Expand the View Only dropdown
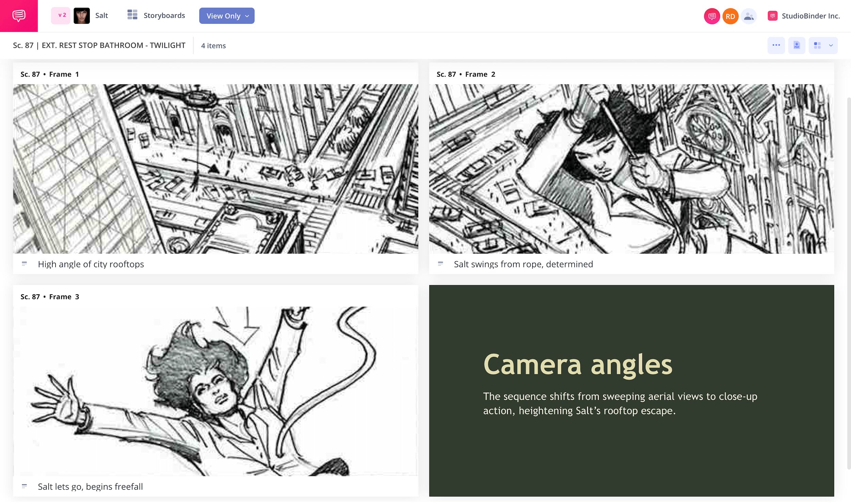Screen dimensions: 851x504 pos(227,16)
